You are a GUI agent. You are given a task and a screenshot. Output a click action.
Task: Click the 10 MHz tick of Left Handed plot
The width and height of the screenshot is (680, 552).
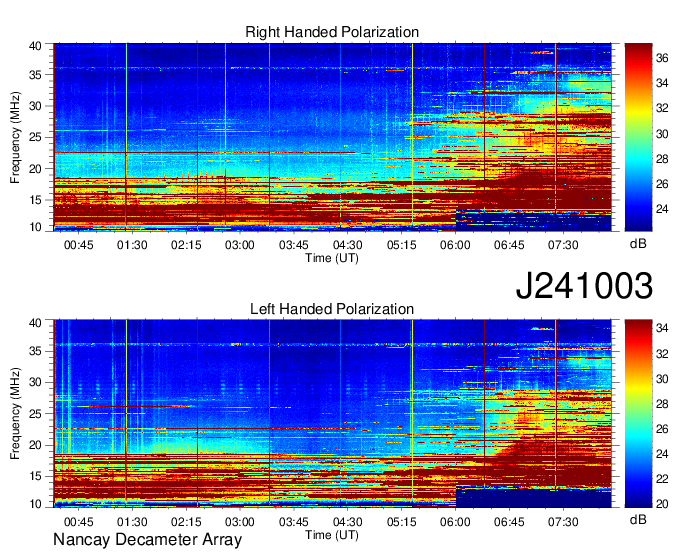(x=35, y=504)
